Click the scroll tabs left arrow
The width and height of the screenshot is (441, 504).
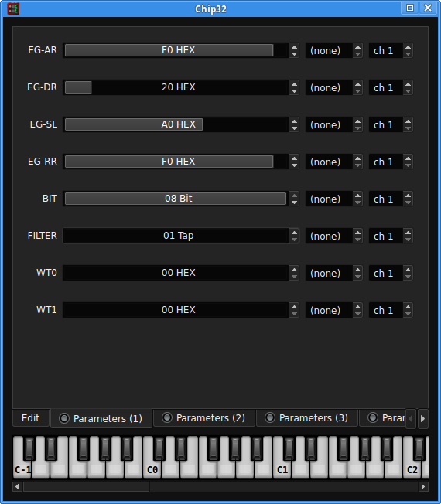(411, 418)
